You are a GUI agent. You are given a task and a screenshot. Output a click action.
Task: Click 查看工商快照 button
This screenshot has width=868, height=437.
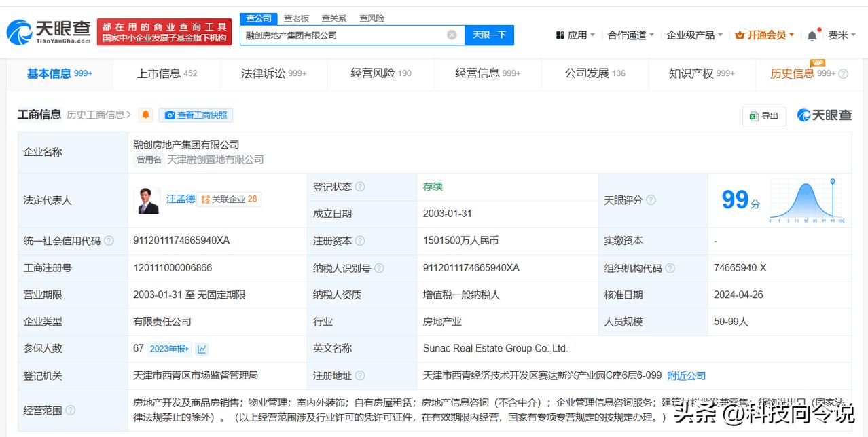click(196, 115)
